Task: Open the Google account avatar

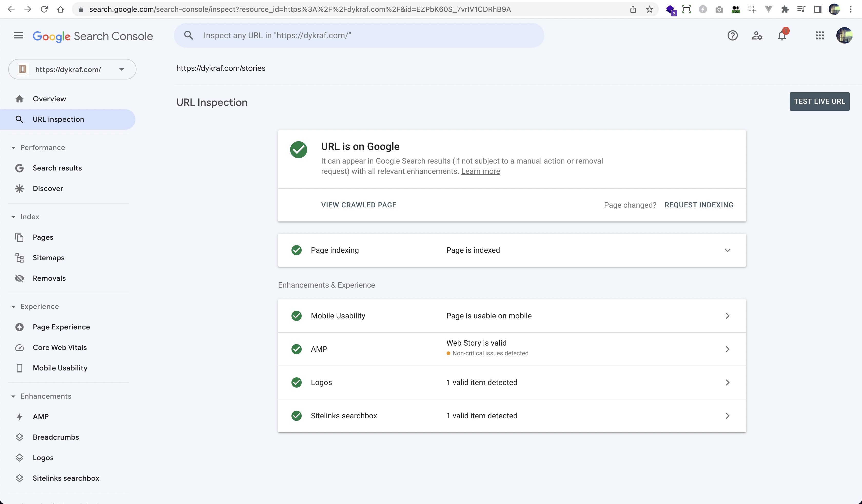Action: pos(844,36)
